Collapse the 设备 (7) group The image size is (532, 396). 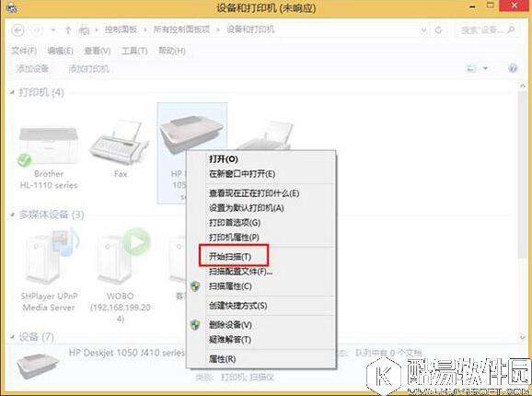(x=13, y=337)
